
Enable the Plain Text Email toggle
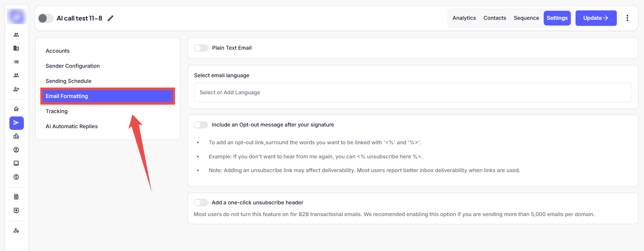(201, 48)
